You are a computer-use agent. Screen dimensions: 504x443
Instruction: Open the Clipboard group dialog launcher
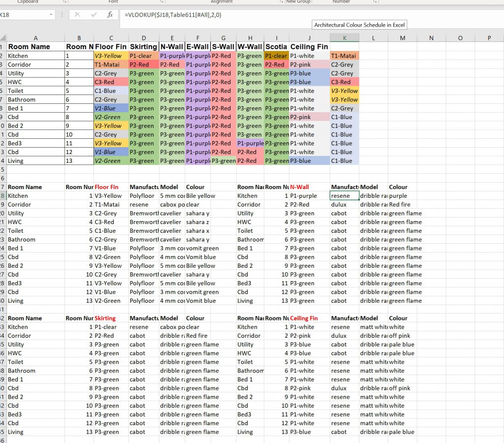65,2
